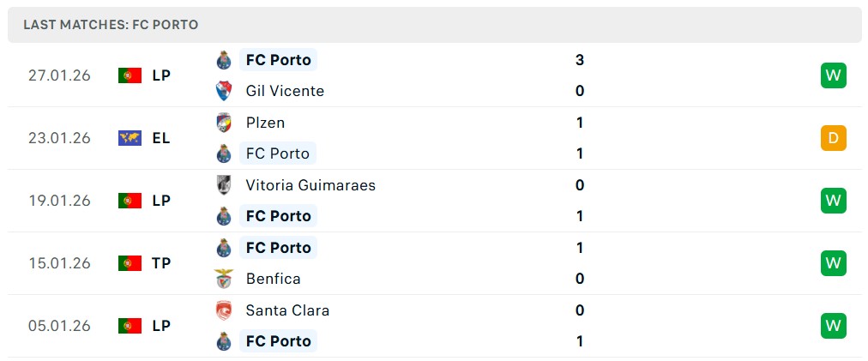Viewport: 868px width, 361px height.
Task: Click the TP competition label
Action: click(x=161, y=263)
